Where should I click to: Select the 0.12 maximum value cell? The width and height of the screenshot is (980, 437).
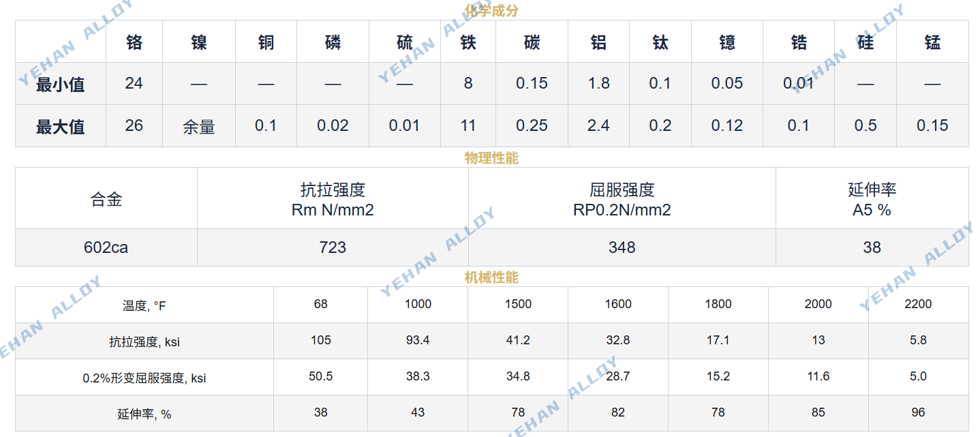tap(727, 125)
